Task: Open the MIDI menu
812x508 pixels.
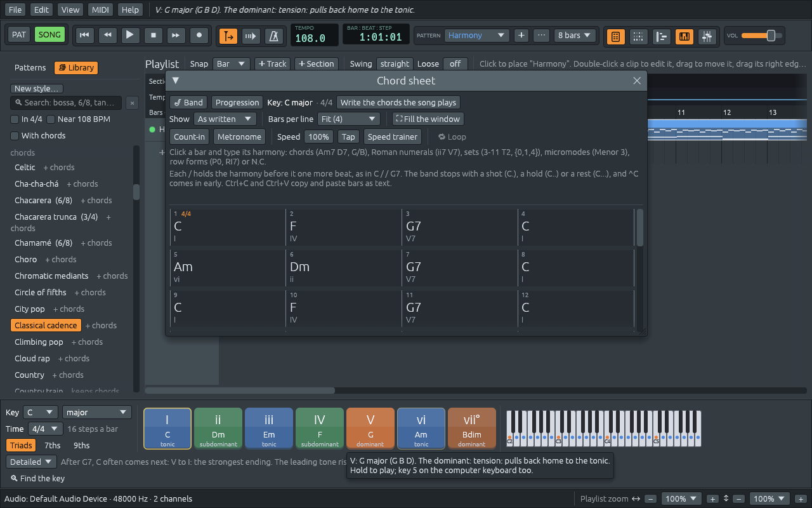Action: 100,10
